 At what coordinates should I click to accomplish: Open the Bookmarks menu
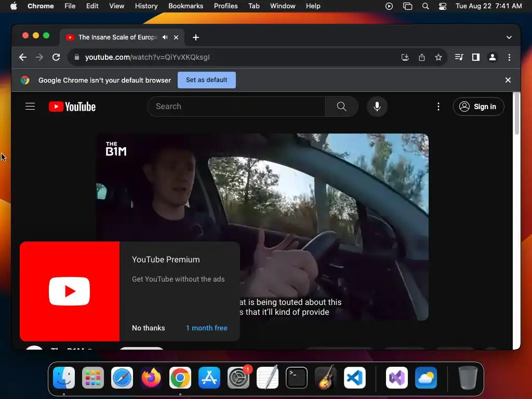[186, 6]
